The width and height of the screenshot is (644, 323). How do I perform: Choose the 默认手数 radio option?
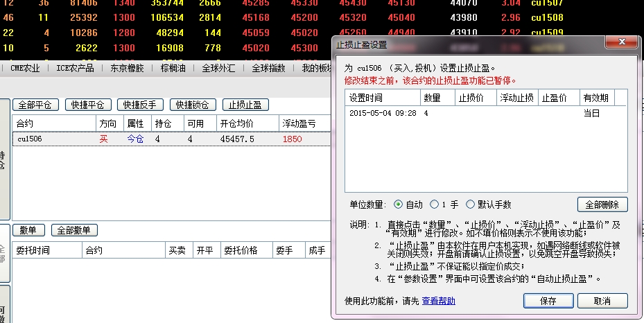(471, 204)
